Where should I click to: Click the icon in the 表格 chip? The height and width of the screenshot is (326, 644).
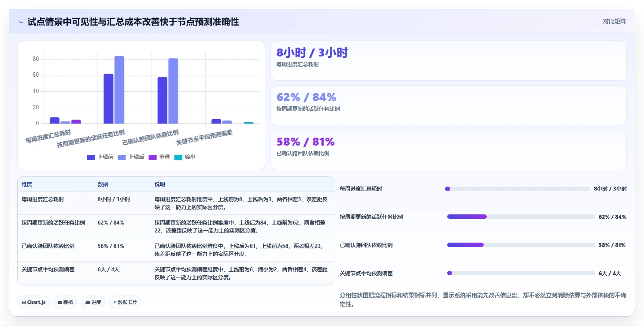point(60,303)
